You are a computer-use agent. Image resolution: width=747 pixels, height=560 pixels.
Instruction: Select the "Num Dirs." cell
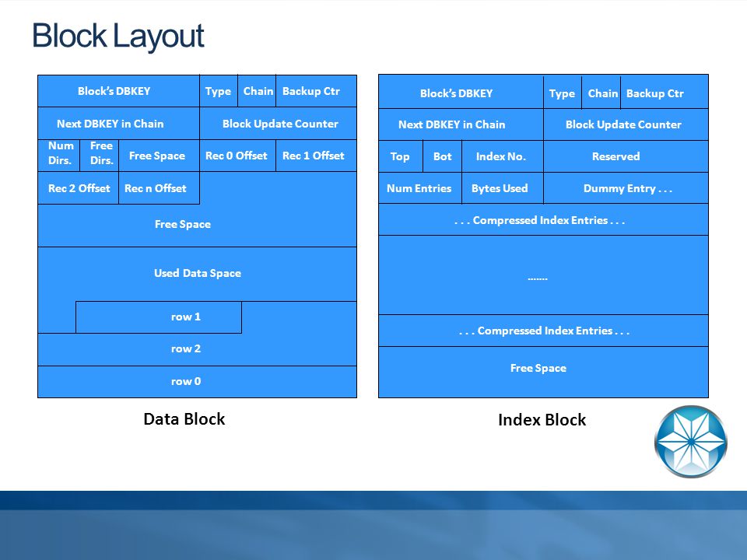(x=59, y=156)
